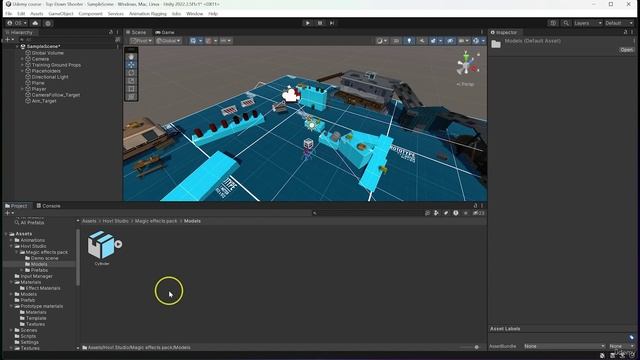Open the AssetBundle name dropdown
The height and width of the screenshot is (360, 640).
[x=564, y=346]
